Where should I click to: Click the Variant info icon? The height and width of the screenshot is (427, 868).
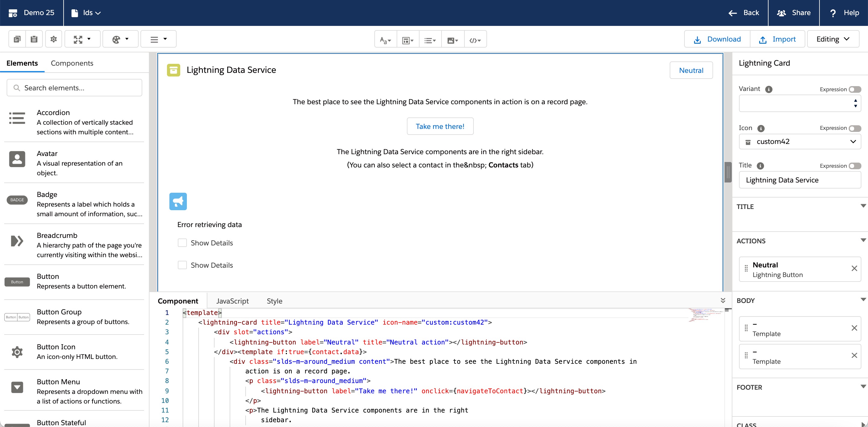pos(769,89)
